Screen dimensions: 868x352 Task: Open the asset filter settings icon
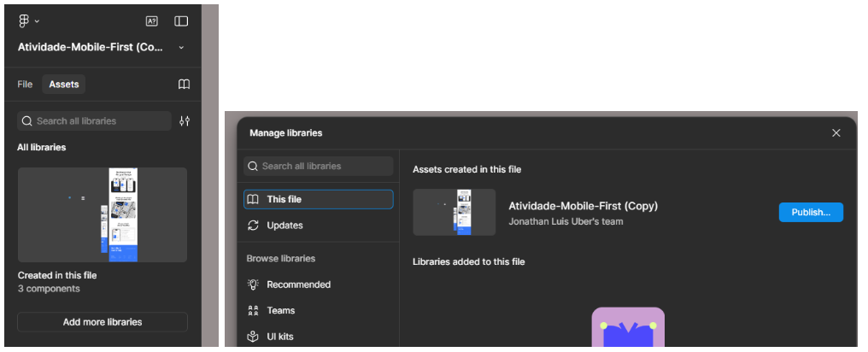point(185,120)
